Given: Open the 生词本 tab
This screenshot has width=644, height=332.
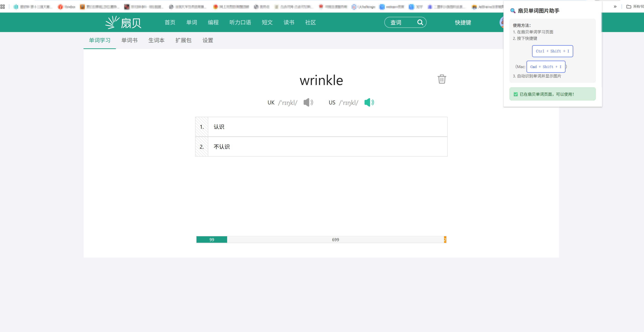Looking at the screenshot, I should (x=156, y=40).
